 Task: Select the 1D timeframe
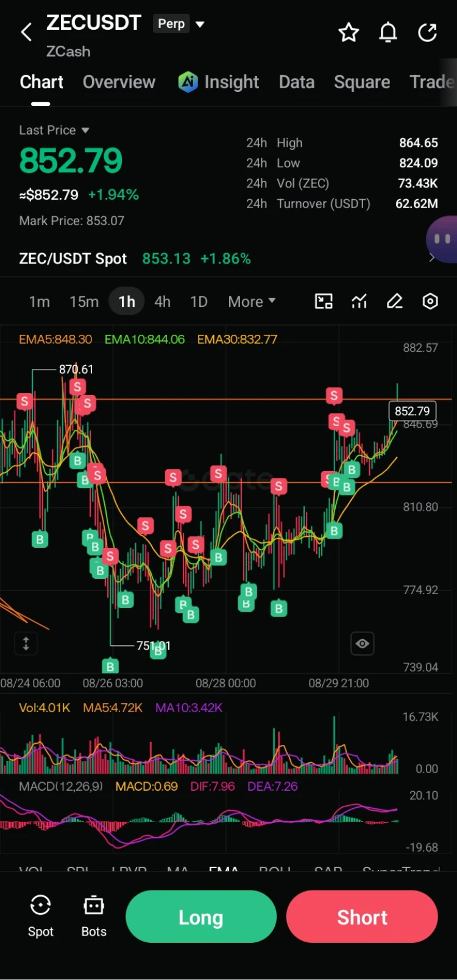pos(199,301)
